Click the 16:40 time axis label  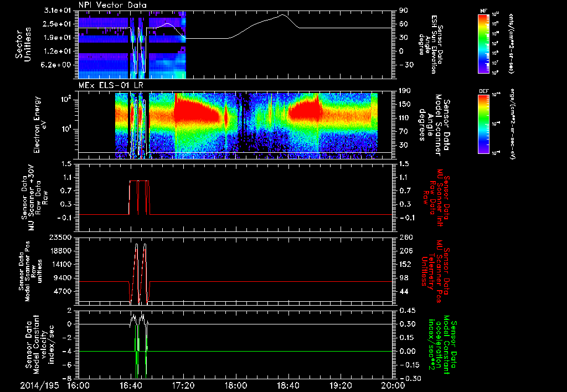coord(131,385)
